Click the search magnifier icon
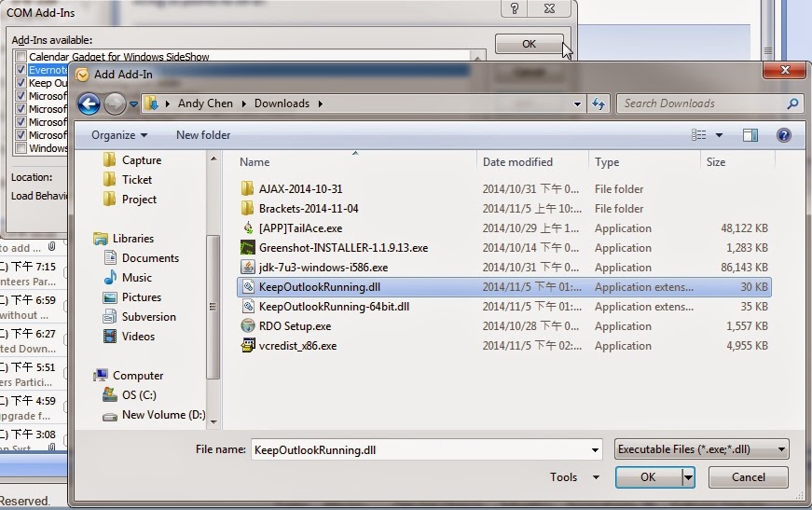 pos(792,103)
